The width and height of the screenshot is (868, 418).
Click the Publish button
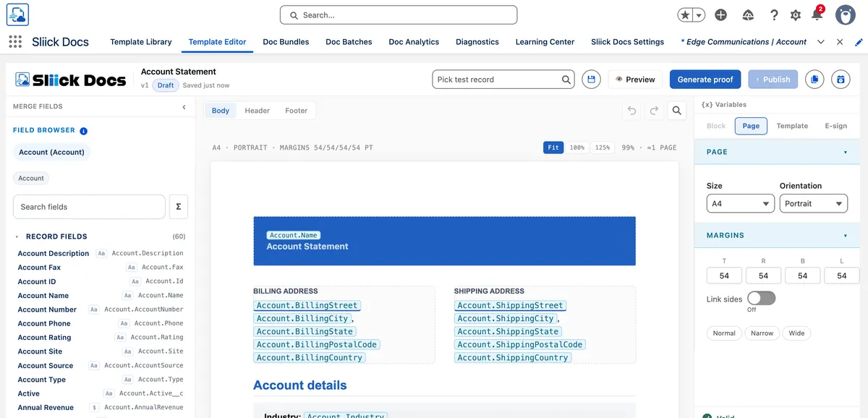click(x=773, y=80)
